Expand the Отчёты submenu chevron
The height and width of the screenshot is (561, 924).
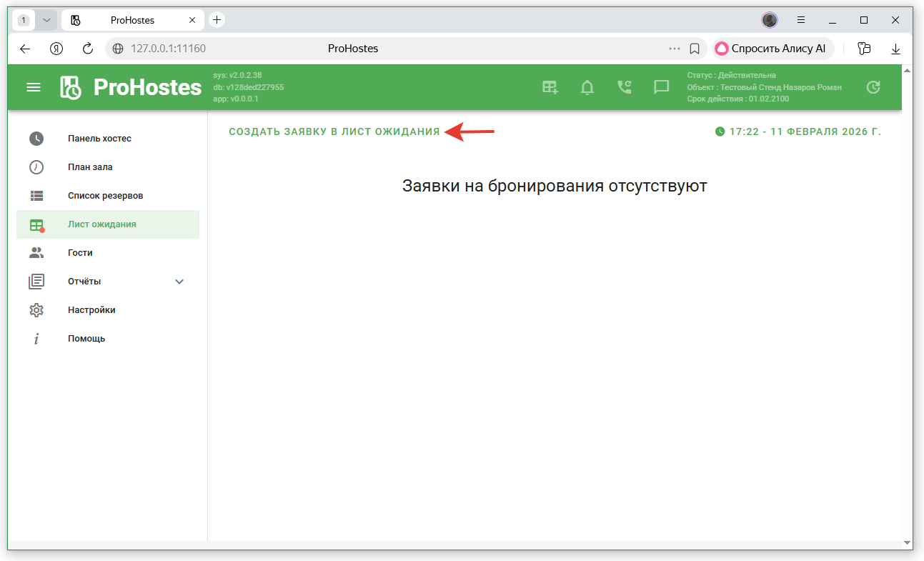(x=179, y=282)
